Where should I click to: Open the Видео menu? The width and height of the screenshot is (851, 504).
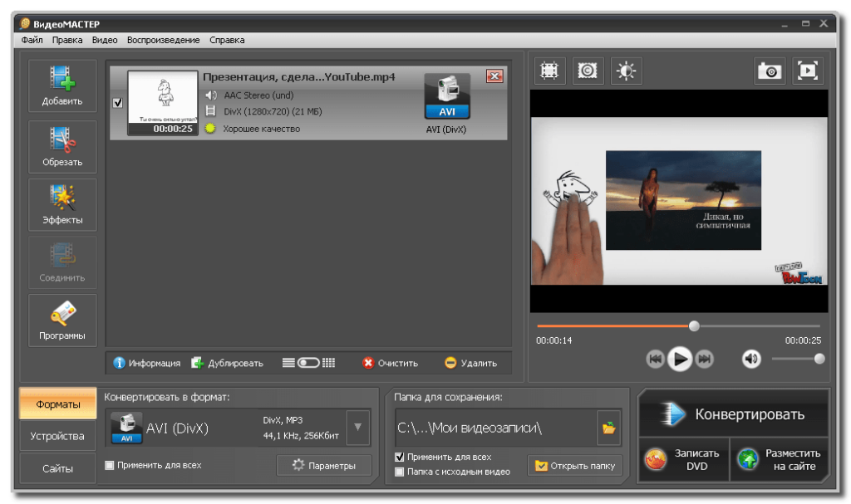[x=105, y=40]
